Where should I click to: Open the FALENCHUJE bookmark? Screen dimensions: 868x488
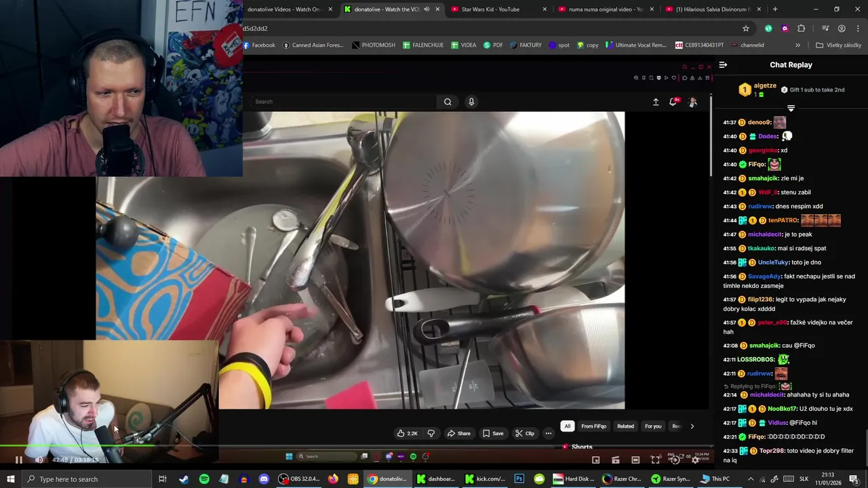(422, 45)
